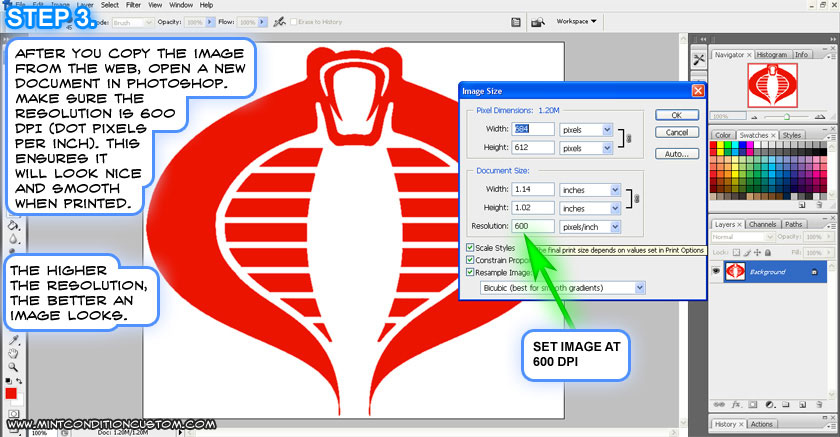Switch to the Info tab
840x437 pixels.
pos(801,55)
